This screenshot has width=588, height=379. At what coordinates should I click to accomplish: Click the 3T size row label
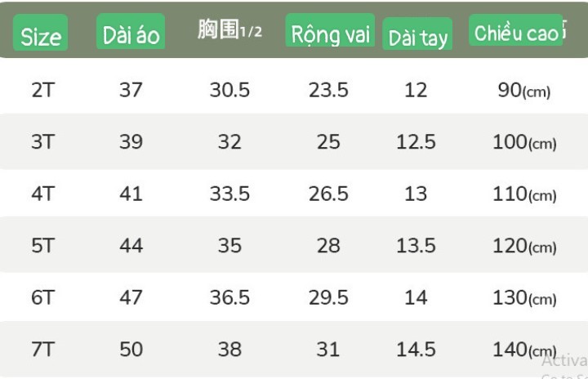pyautogui.click(x=43, y=142)
